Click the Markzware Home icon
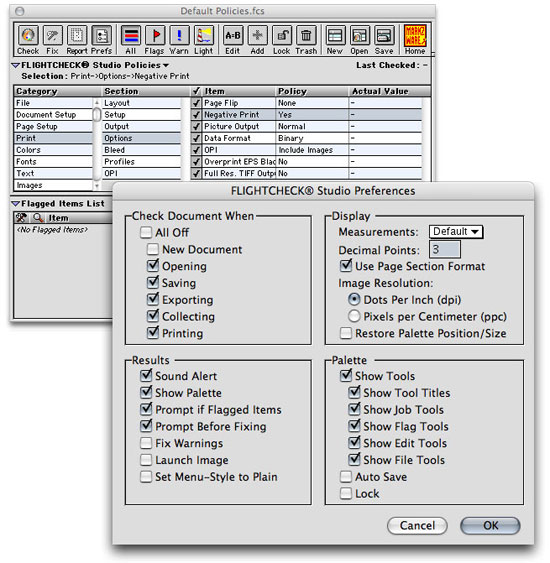 (x=415, y=36)
